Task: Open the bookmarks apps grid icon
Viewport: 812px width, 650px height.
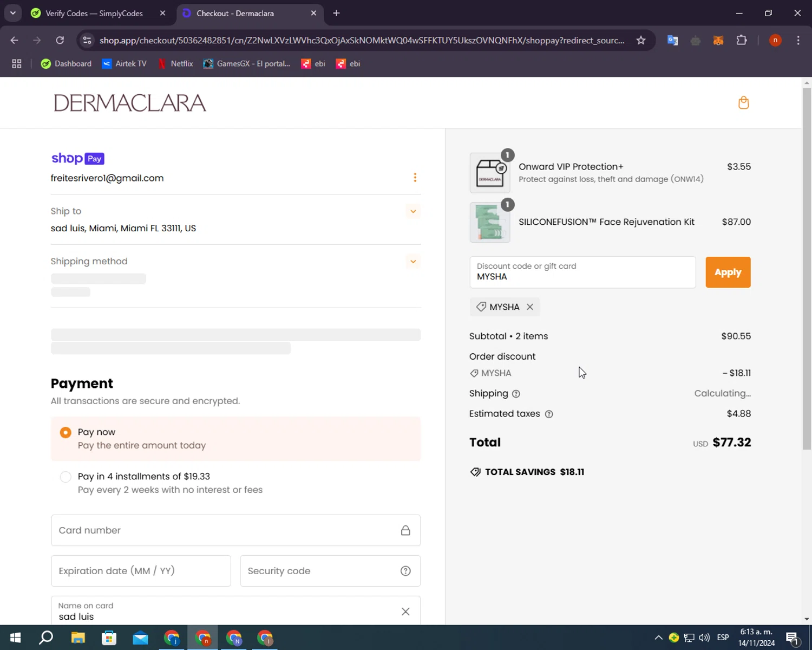Action: coord(17,63)
